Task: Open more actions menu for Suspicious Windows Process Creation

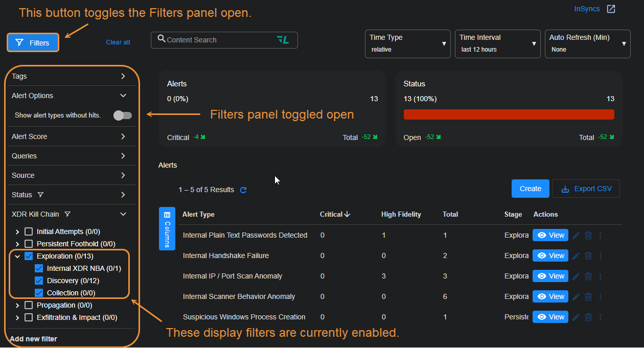Action: tap(600, 316)
